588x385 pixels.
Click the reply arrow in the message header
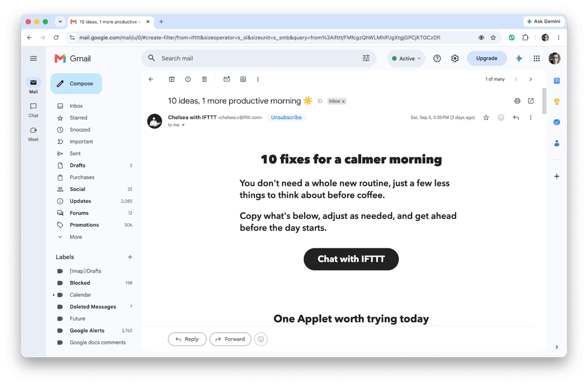pos(516,118)
